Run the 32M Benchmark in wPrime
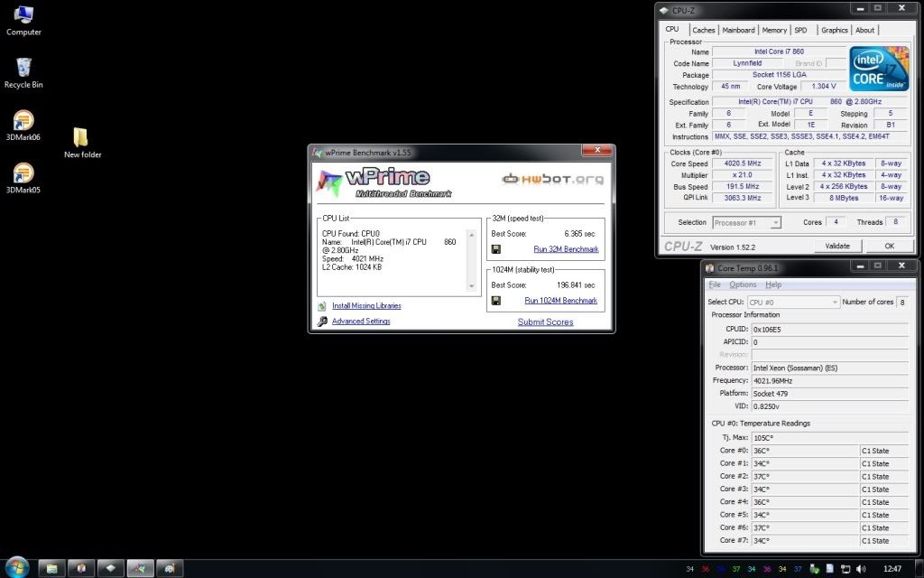Image resolution: width=924 pixels, height=578 pixels. [x=566, y=249]
